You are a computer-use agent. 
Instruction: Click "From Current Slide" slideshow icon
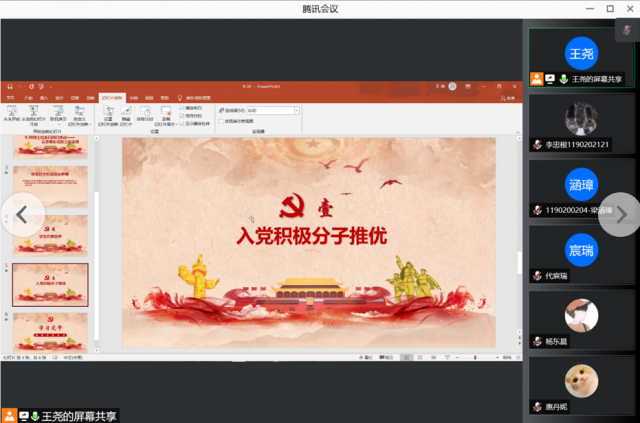coord(35,112)
